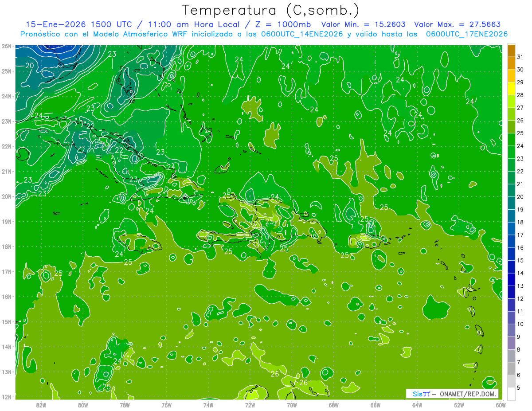Click the legend value 17
This screenshot has width=532, height=411.
[520, 235]
